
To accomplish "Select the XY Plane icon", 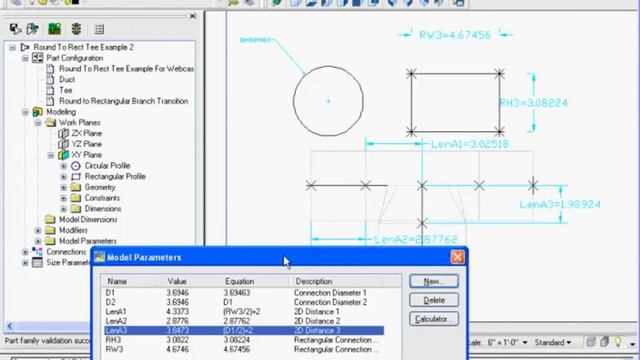I will (63, 155).
